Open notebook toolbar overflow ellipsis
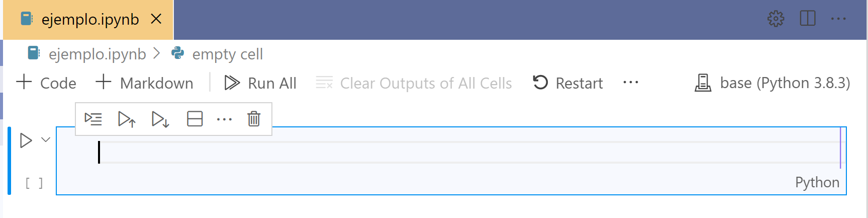This screenshot has height=218, width=868. [630, 83]
